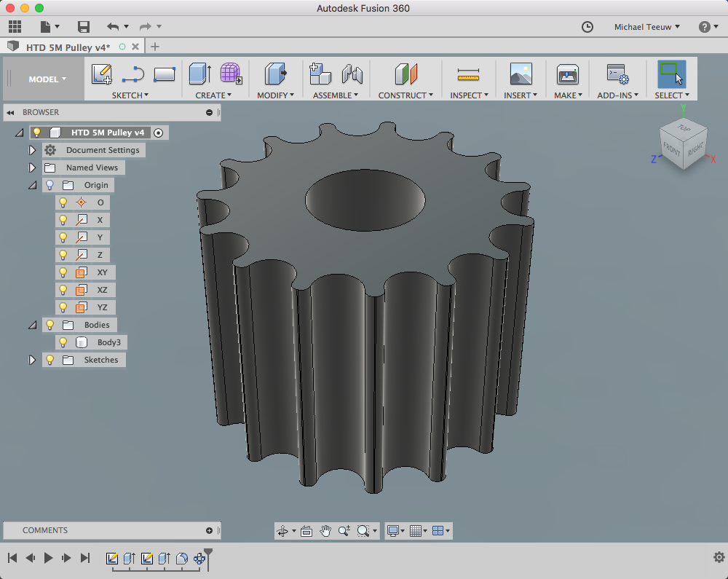Click the timeline end marker
Image resolution: width=728 pixels, height=579 pixels.
[x=208, y=554]
